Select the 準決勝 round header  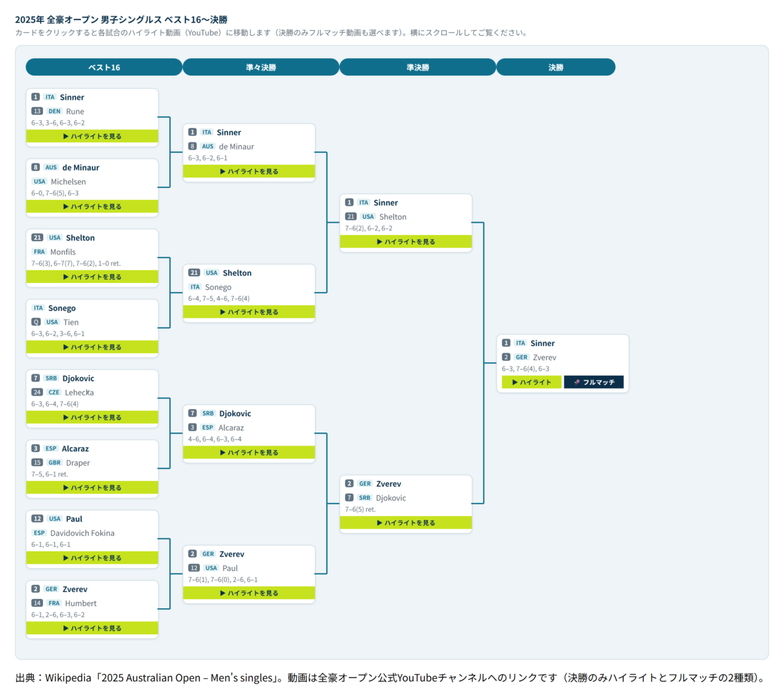coord(417,67)
